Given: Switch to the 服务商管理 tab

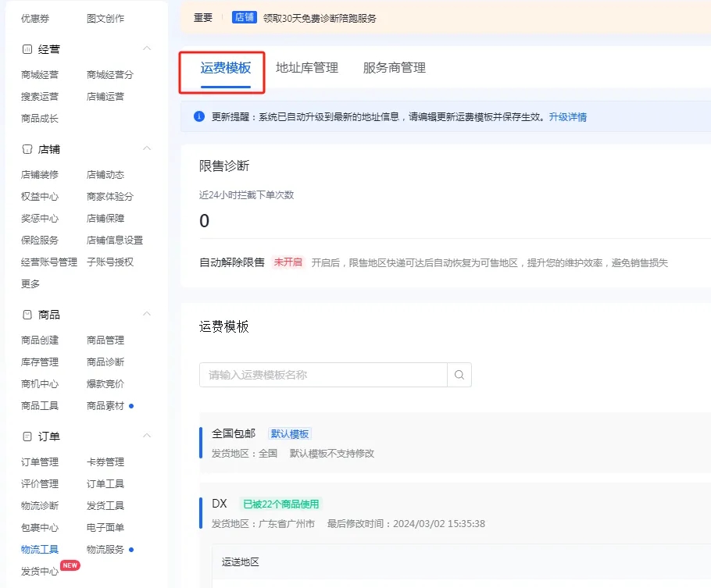Looking at the screenshot, I should click(x=394, y=68).
